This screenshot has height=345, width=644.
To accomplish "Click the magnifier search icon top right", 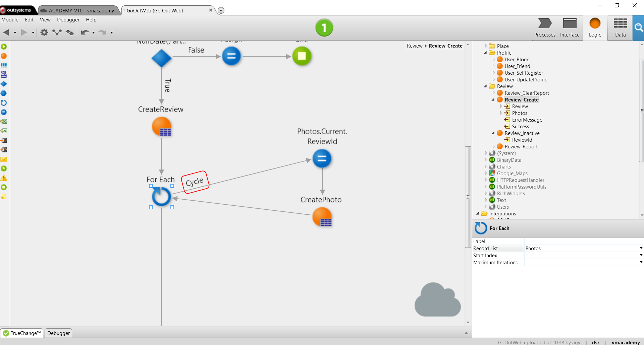I will point(639,28).
